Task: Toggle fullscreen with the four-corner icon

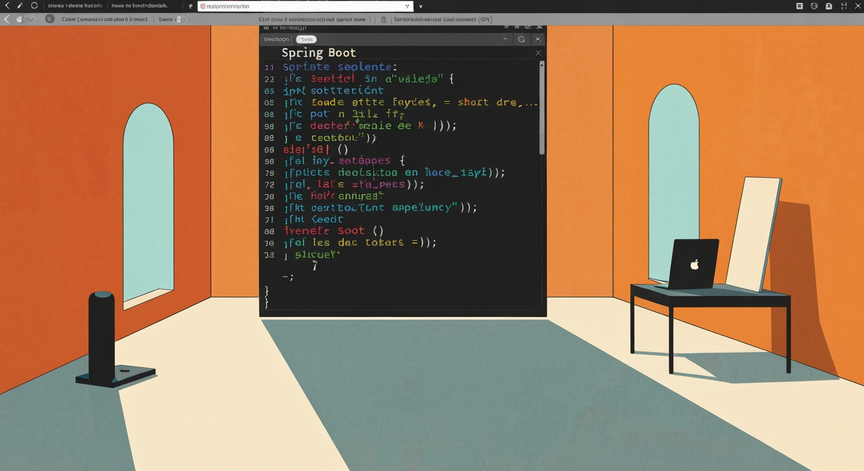Action: tap(844, 6)
